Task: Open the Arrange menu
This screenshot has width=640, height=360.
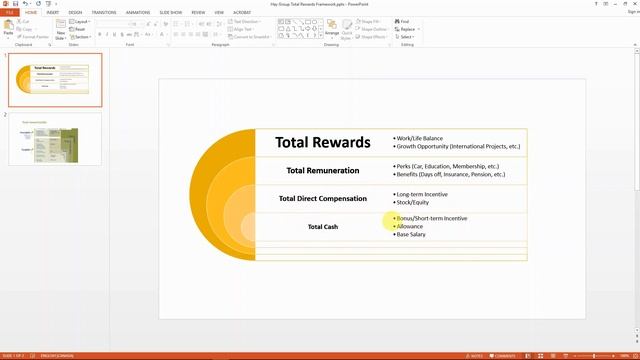Action: click(332, 29)
